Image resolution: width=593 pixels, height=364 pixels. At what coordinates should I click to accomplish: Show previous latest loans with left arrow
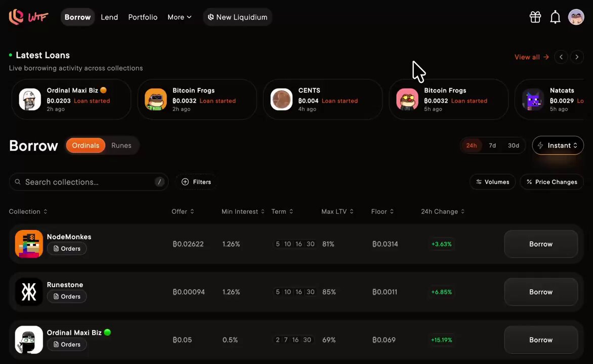(561, 57)
